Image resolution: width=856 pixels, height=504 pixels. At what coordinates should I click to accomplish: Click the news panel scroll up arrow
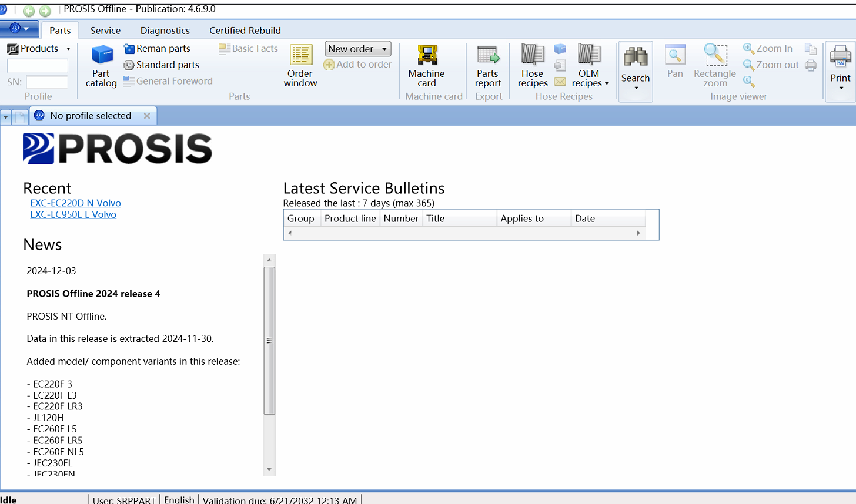point(269,260)
